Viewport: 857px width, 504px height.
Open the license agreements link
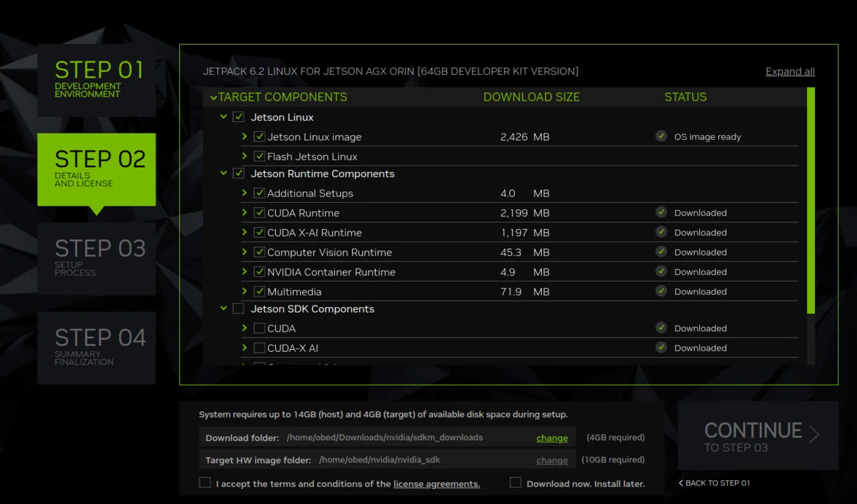pyautogui.click(x=436, y=483)
